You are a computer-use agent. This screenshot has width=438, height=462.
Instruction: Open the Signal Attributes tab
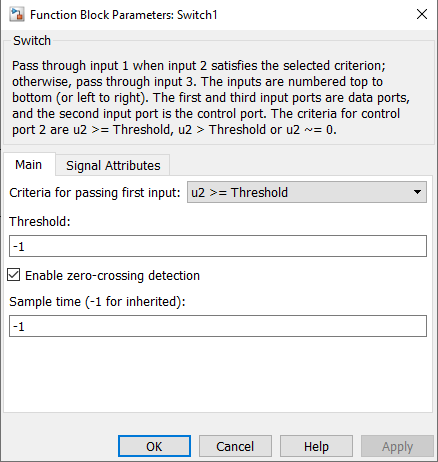coord(113,165)
